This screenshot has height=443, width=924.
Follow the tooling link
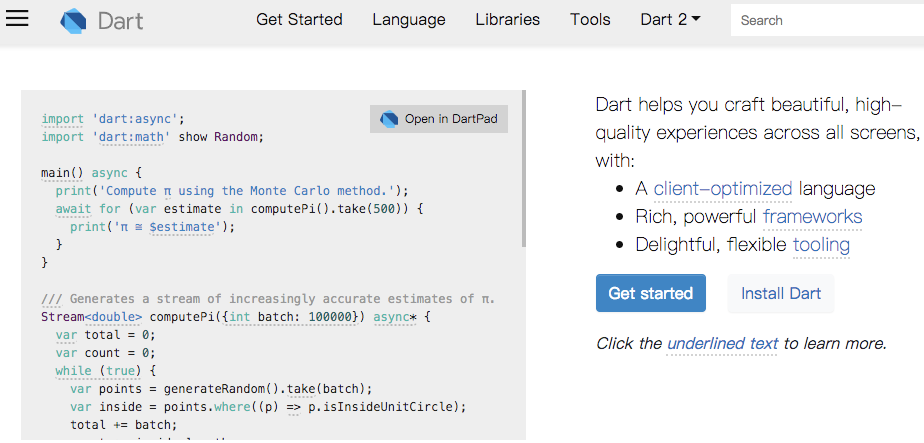coord(821,244)
